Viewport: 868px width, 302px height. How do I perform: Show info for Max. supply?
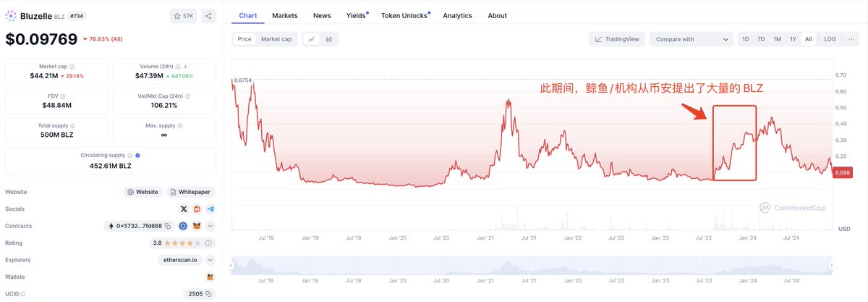tap(179, 126)
